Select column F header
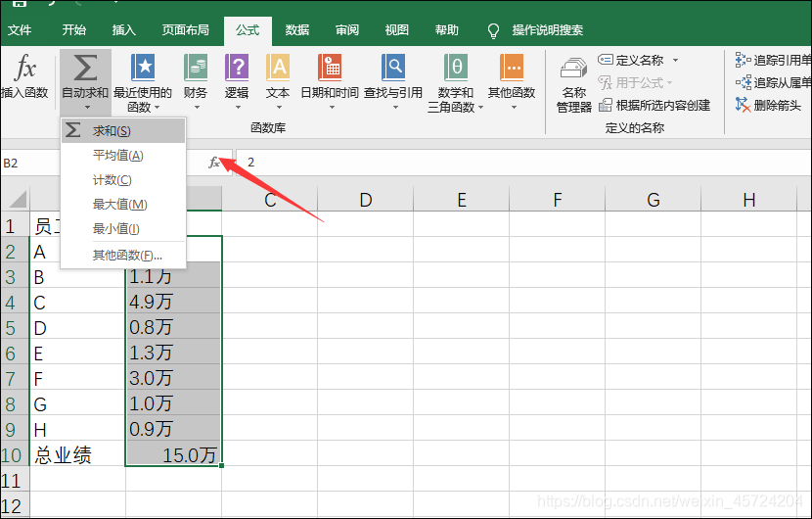Image resolution: width=812 pixels, height=519 pixels. pyautogui.click(x=558, y=200)
